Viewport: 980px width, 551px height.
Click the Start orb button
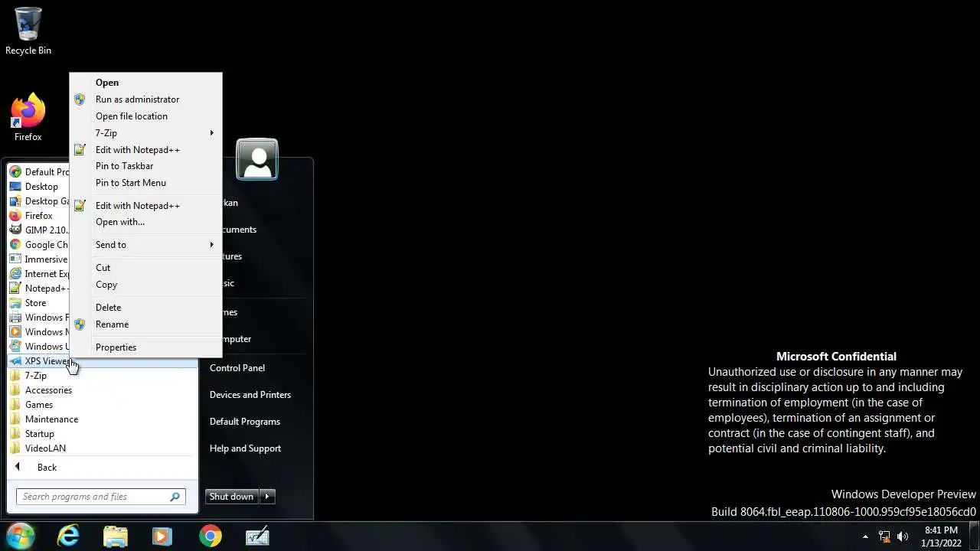point(20,536)
